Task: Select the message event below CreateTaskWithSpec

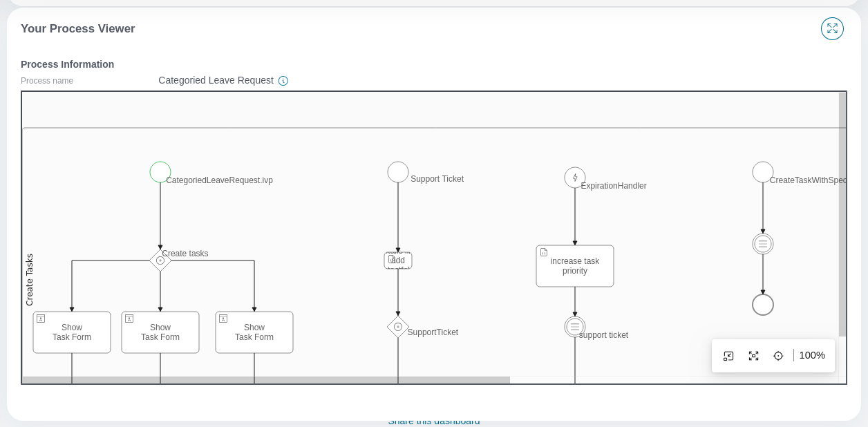Action: [763, 244]
